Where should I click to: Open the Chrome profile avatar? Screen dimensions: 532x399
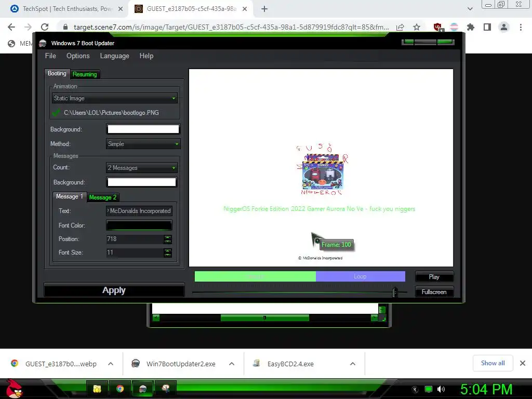click(x=504, y=27)
